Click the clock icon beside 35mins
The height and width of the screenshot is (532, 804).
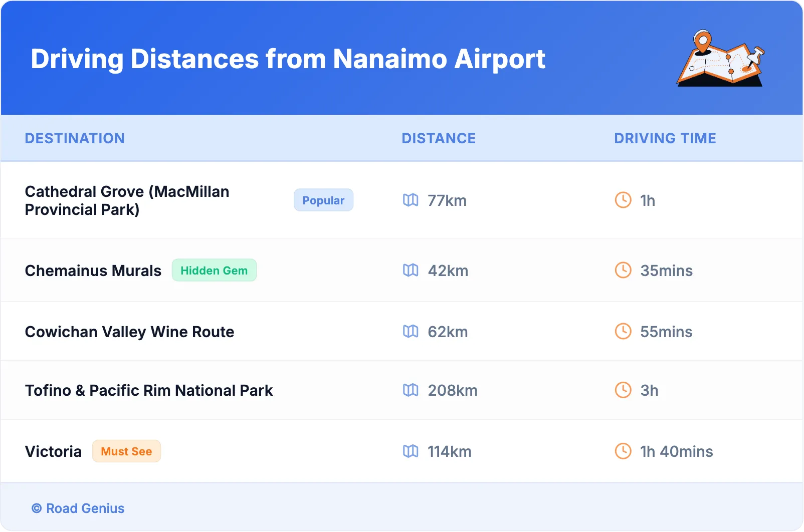click(x=623, y=271)
